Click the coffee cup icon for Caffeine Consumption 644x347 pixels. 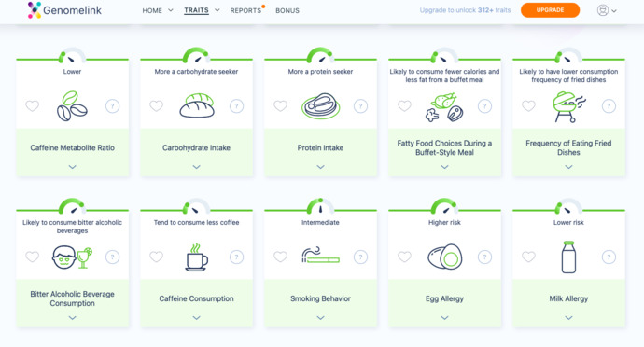pyautogui.click(x=196, y=257)
